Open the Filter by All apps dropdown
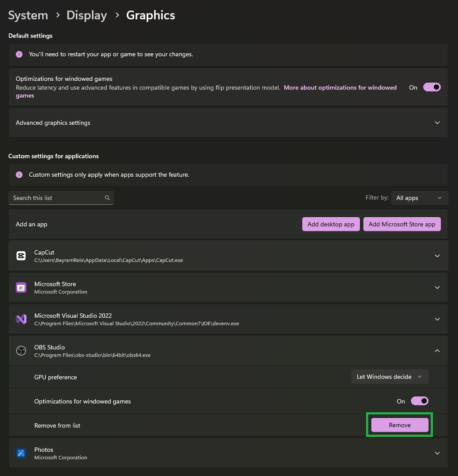 [x=419, y=198]
